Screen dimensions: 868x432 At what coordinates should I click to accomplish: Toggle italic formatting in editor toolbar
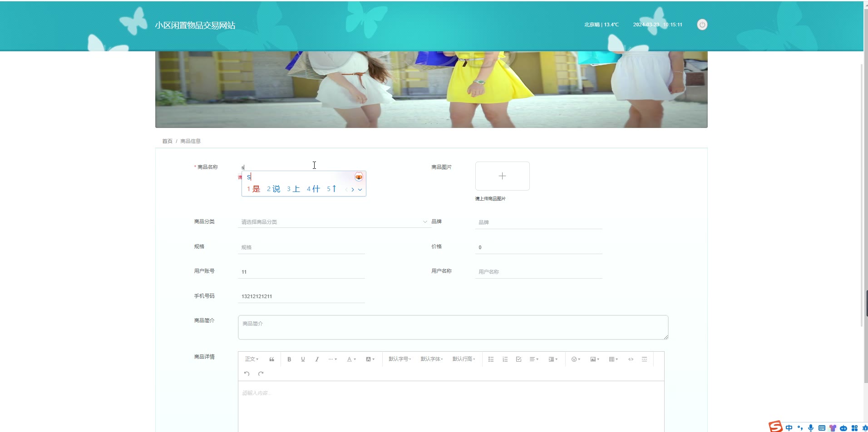pos(317,359)
